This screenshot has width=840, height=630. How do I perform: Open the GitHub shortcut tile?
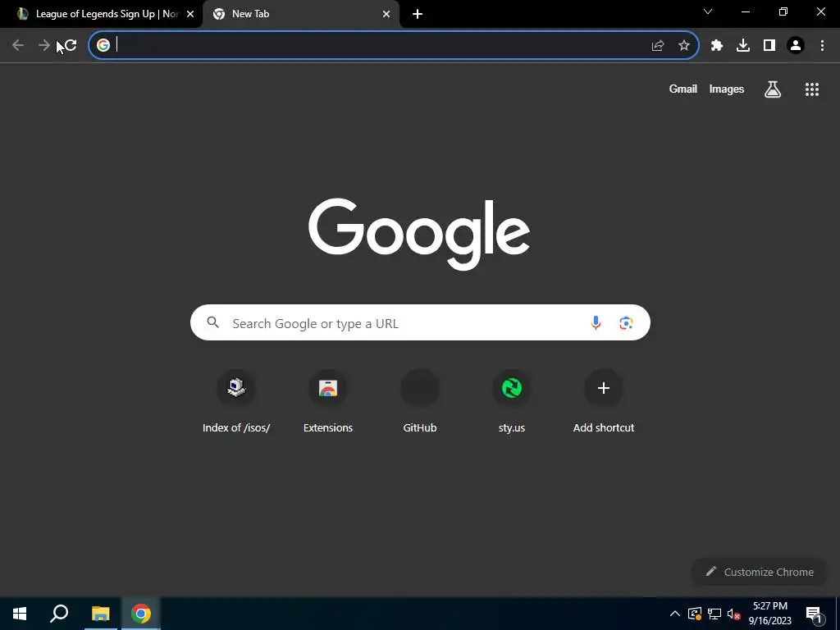tap(420, 402)
